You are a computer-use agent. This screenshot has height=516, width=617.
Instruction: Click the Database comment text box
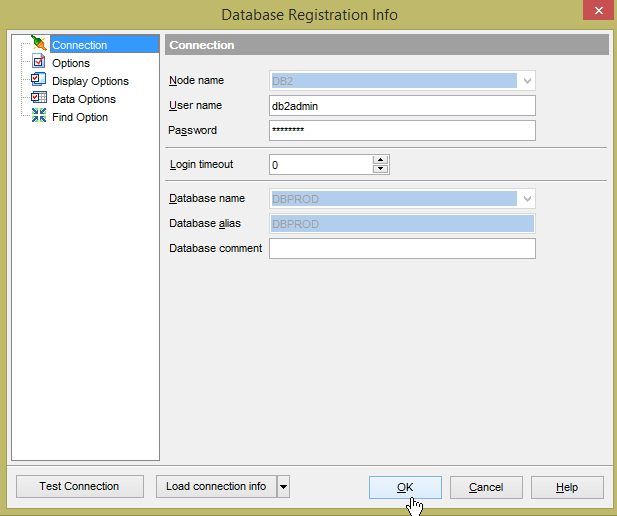pos(402,249)
